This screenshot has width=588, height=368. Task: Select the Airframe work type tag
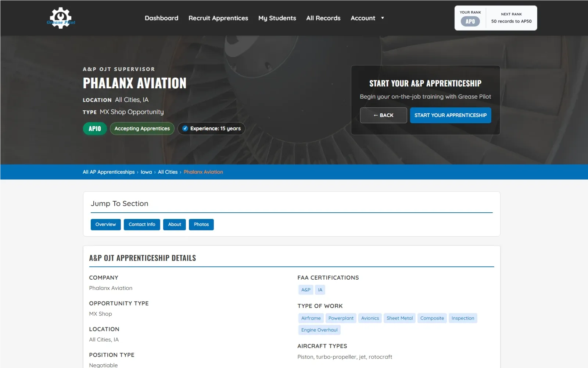tap(311, 318)
